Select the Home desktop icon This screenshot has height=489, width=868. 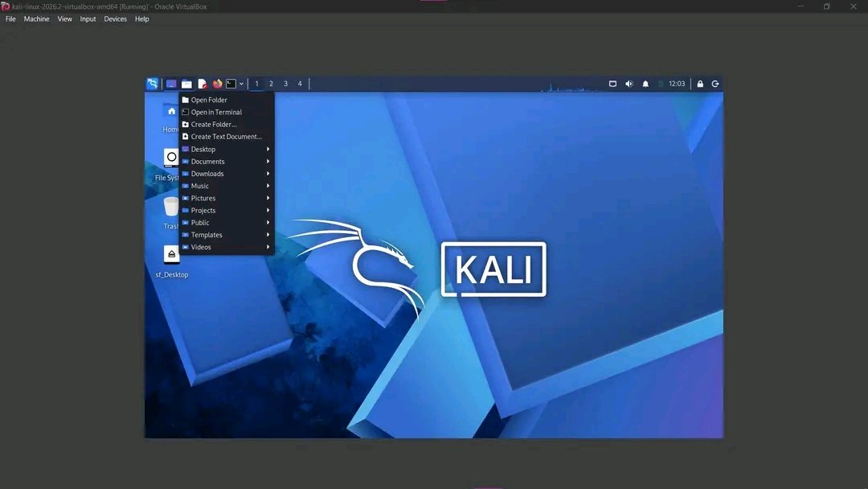point(171,117)
